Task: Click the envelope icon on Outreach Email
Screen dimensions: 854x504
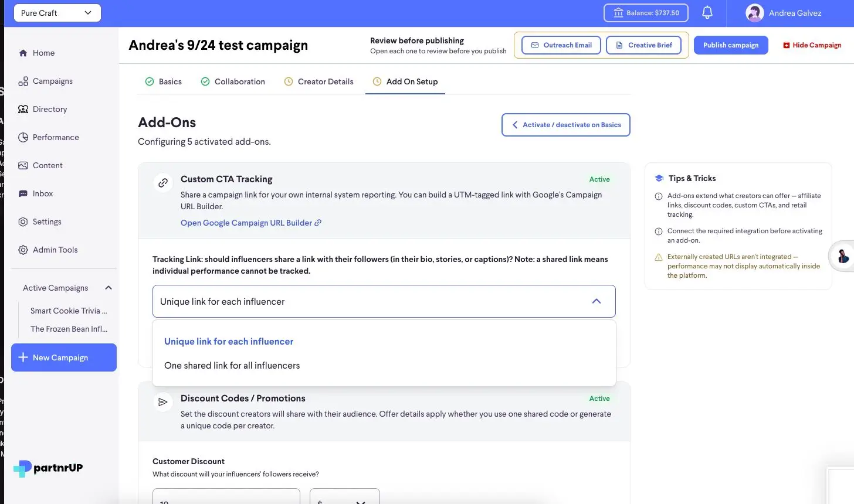Action: pos(535,45)
